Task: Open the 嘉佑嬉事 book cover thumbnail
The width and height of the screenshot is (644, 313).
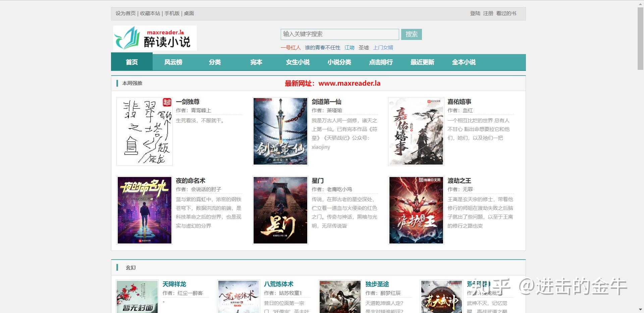Action: pyautogui.click(x=416, y=131)
